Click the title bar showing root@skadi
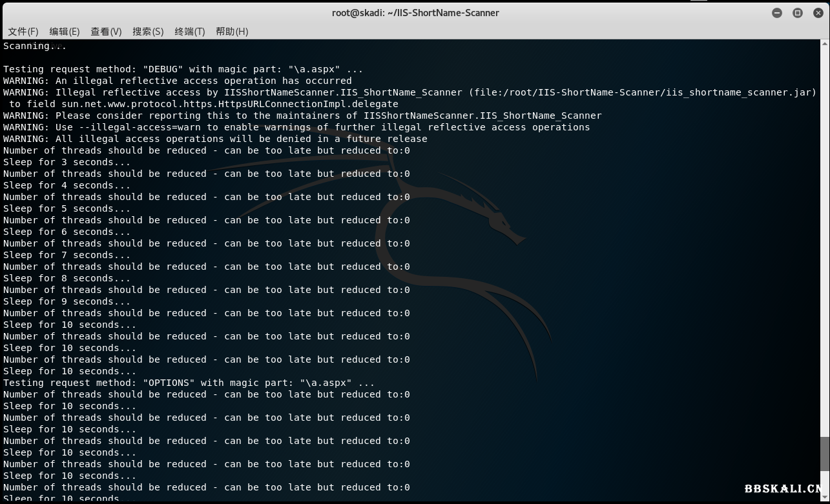 pos(415,12)
